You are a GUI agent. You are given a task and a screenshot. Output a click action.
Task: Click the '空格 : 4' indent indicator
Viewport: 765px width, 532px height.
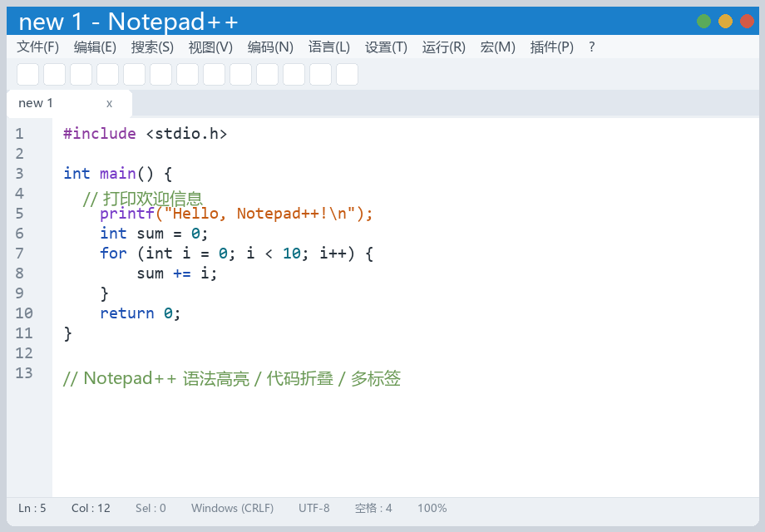(x=373, y=508)
